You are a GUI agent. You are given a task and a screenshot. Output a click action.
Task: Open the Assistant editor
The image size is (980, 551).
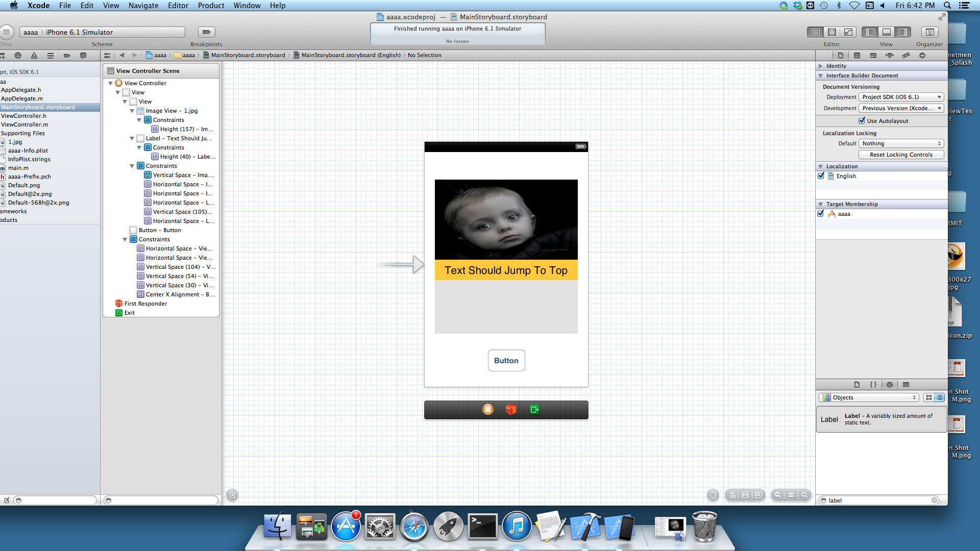[x=831, y=32]
